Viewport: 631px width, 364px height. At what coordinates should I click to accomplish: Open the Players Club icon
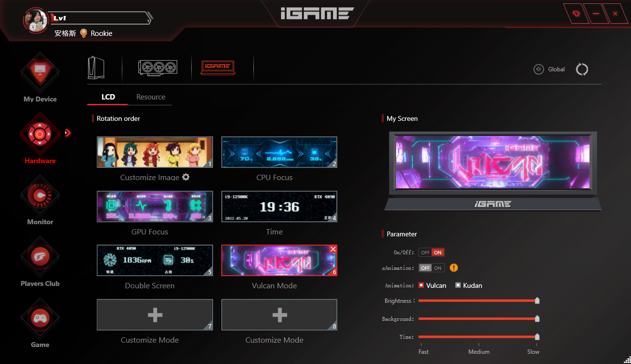point(40,257)
